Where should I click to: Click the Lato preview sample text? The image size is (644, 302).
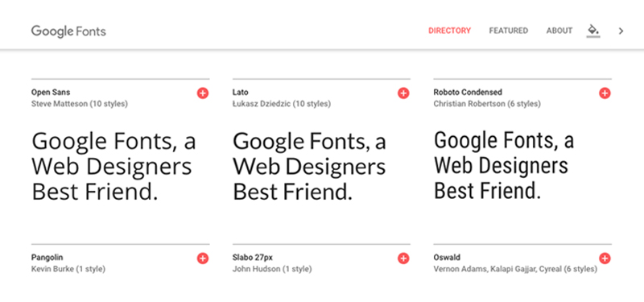click(x=309, y=167)
